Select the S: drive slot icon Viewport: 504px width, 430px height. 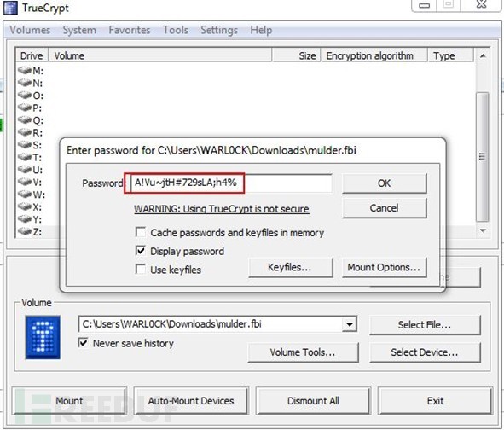coord(25,145)
